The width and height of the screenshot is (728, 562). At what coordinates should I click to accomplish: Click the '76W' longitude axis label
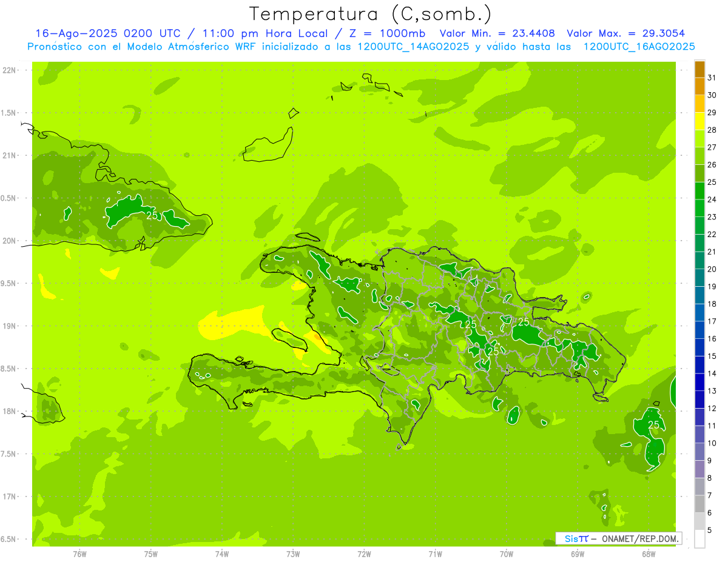[x=79, y=554]
